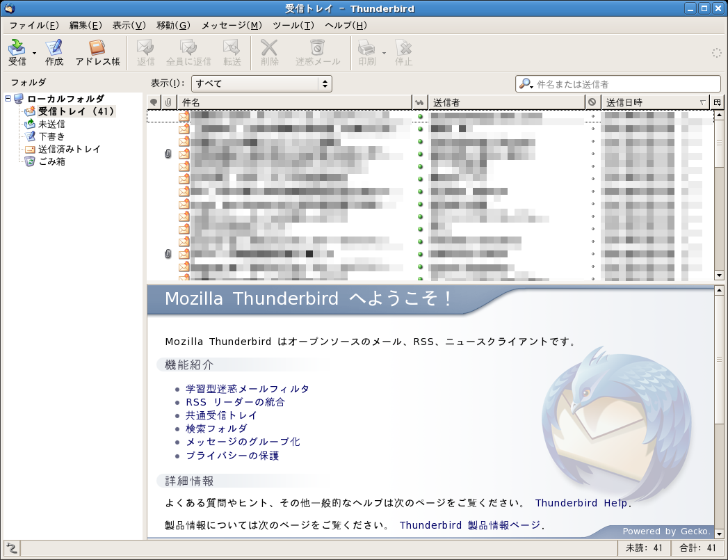Click the 転送 forward icon

point(232,52)
